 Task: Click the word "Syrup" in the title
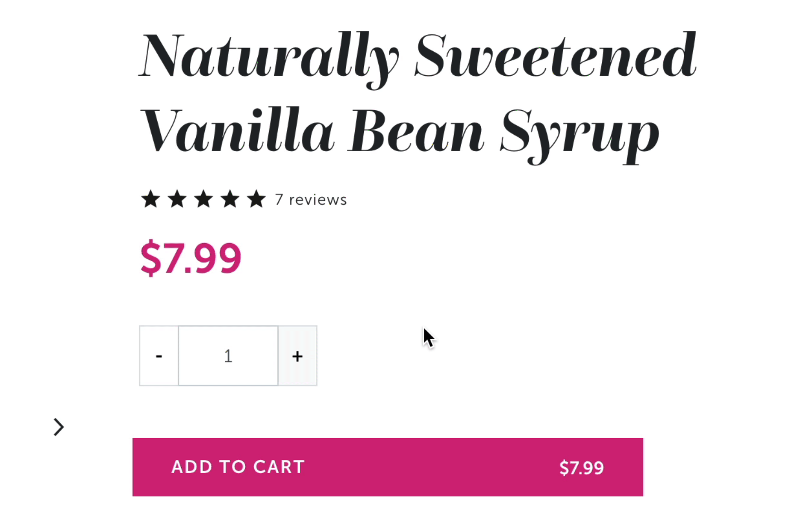tap(580, 134)
